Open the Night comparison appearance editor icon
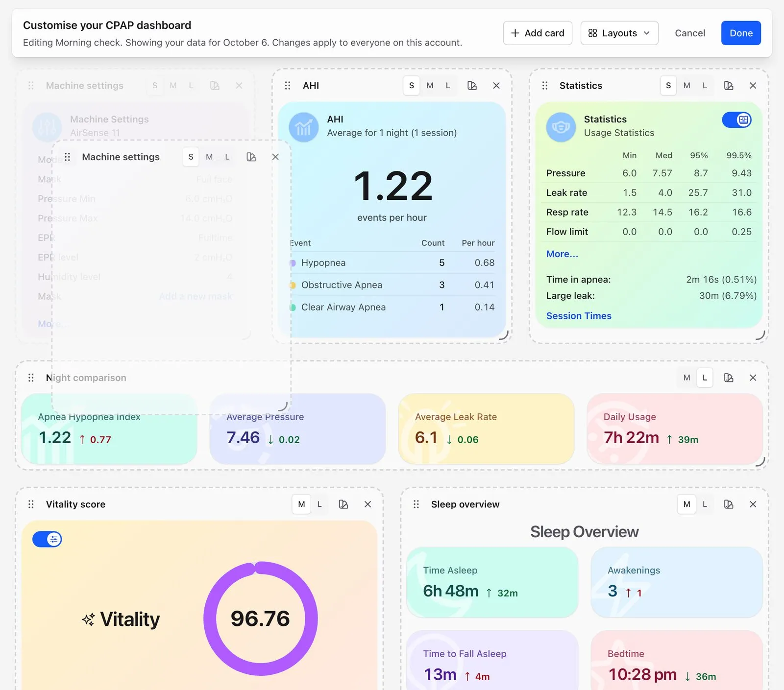Viewport: 784px width, 690px height. coord(729,378)
